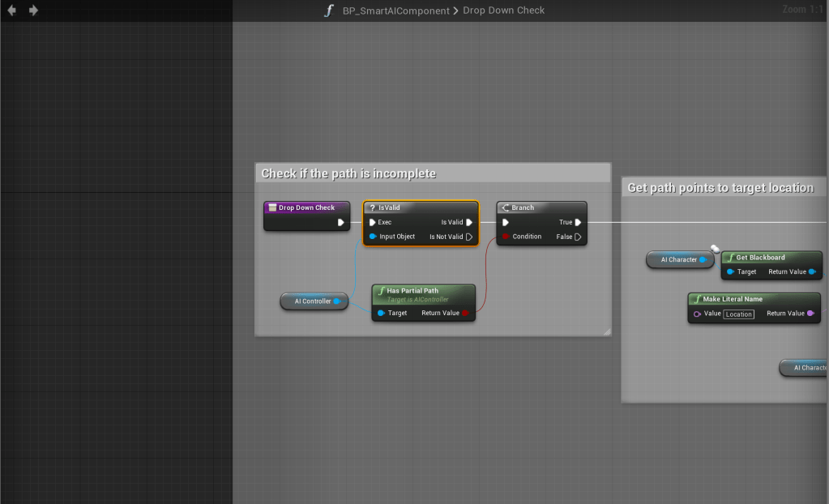Click the back navigation arrow

pyautogui.click(x=11, y=10)
